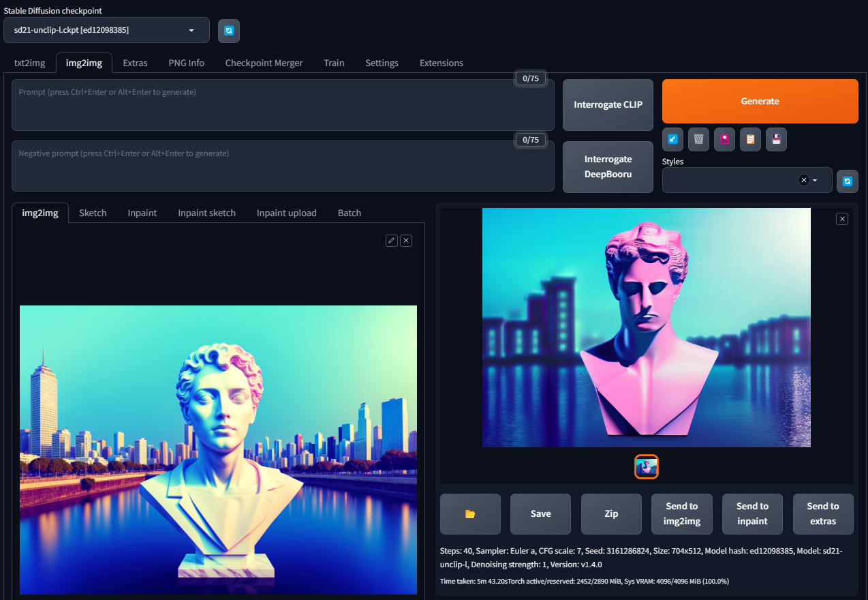Click inside the negative prompt field
Image resolution: width=868 pixels, height=600 pixels.
(283, 166)
